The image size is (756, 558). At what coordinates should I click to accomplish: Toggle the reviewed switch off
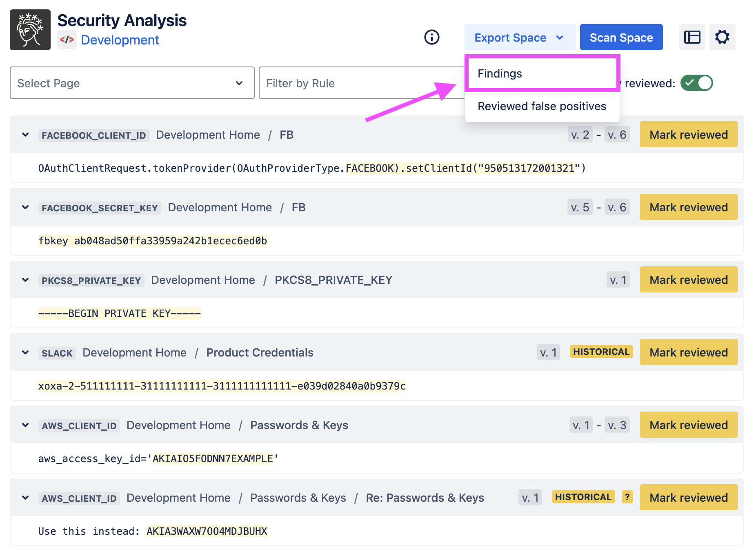[696, 83]
